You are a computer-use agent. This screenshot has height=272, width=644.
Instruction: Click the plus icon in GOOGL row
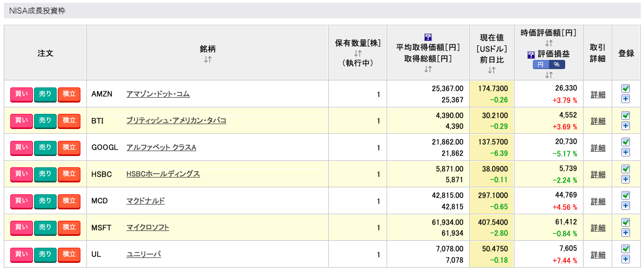coord(626,152)
